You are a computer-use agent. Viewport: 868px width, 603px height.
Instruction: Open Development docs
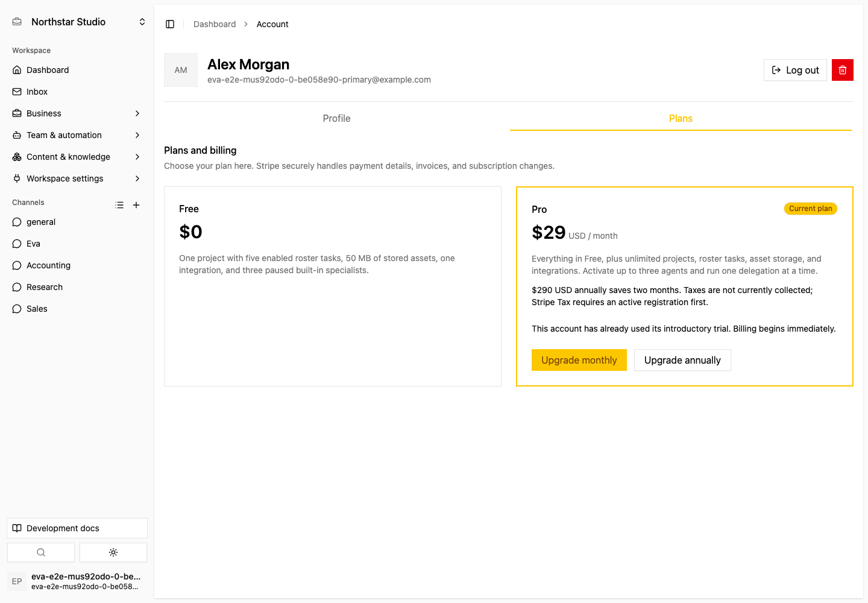[77, 528]
